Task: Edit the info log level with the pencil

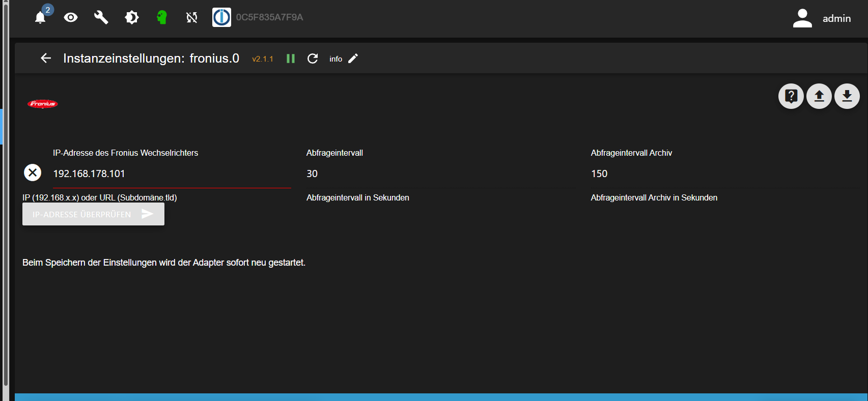Action: point(353,59)
